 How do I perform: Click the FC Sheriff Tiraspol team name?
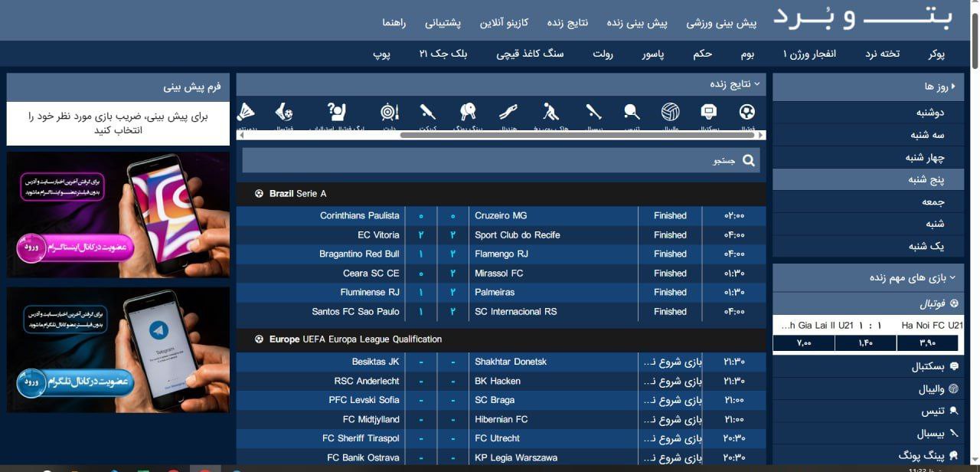click(361, 438)
